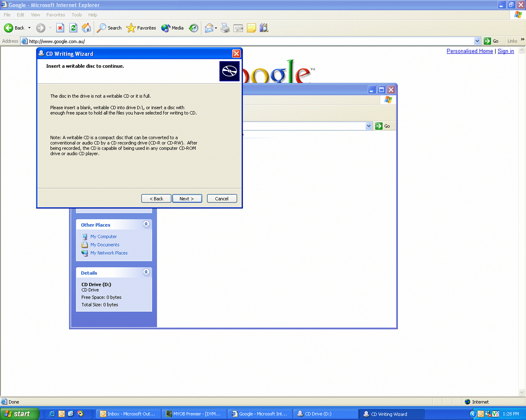Open the Personalised Home link
The image size is (526, 420).
(x=470, y=51)
